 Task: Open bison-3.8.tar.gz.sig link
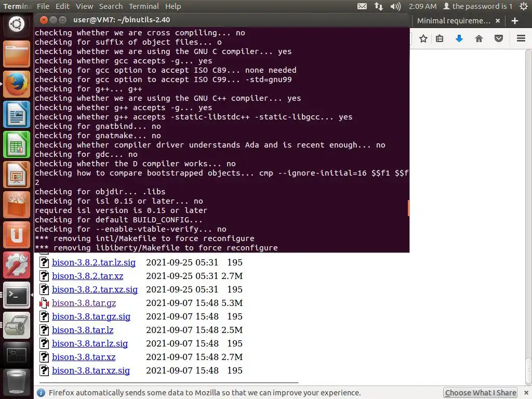[91, 316]
